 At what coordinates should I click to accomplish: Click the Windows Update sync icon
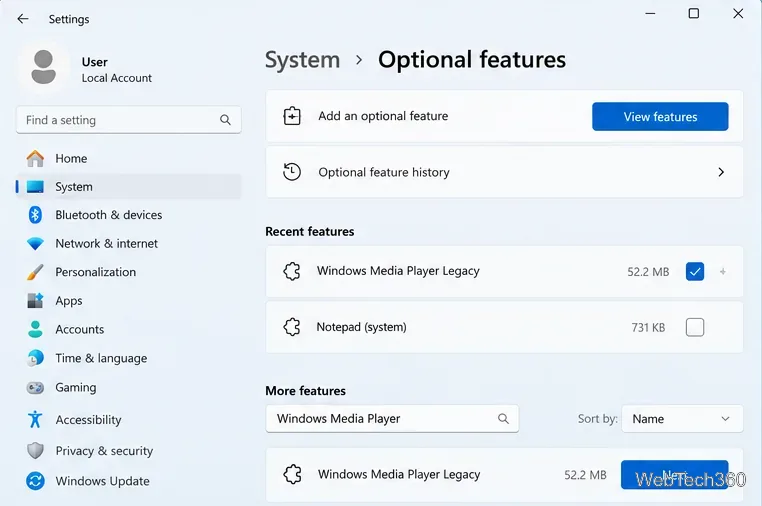[35, 481]
